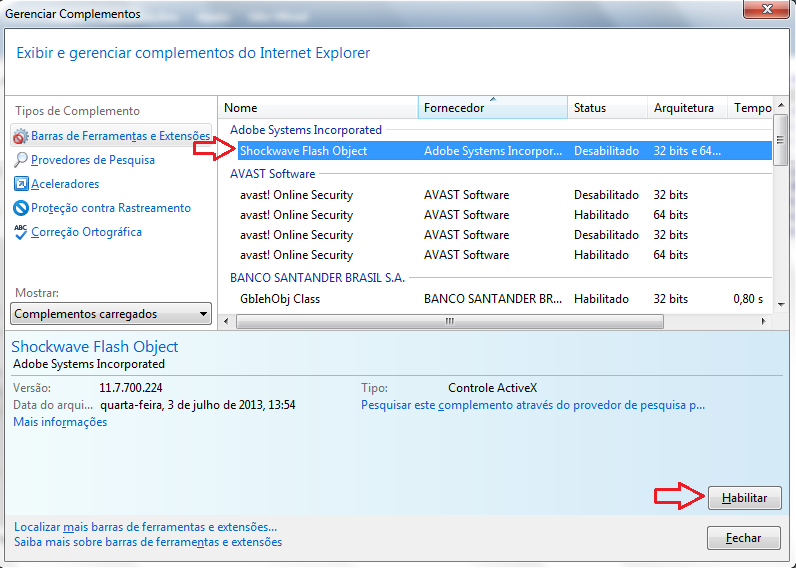Click the vertical scrollbar thumb in the list
Image resolution: width=796 pixels, height=568 pixels.
[x=781, y=140]
